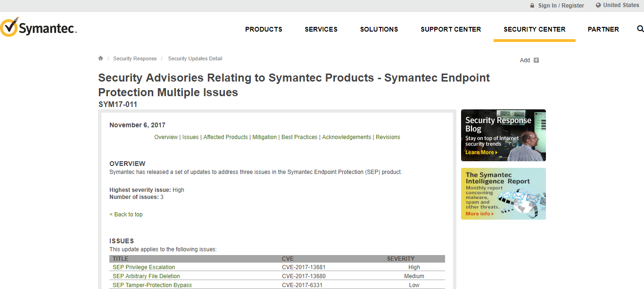The image size is (644, 289).
Task: Jump to Affected Products section
Action: point(225,137)
